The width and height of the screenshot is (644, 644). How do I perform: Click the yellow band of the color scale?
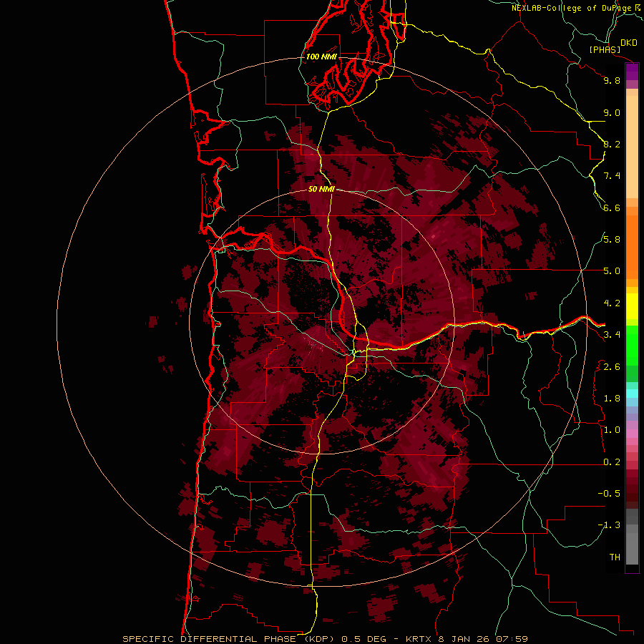(x=632, y=306)
